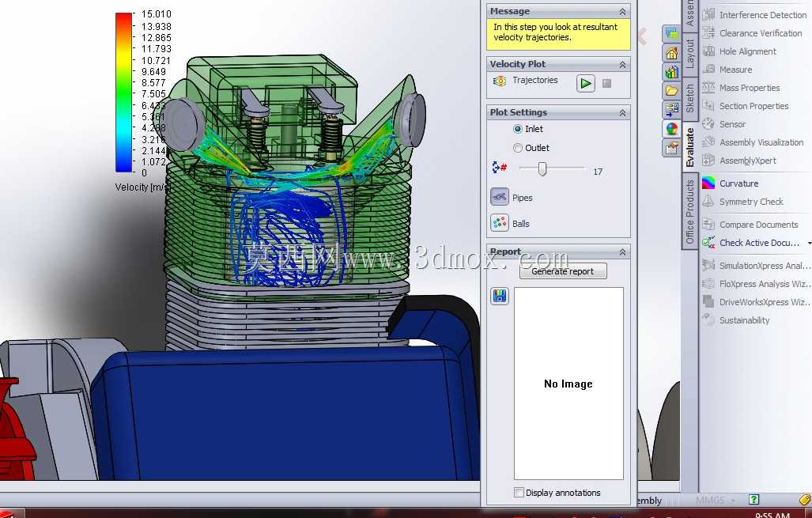The image size is (812, 518).
Task: Collapse the Plot Settings section
Action: (x=622, y=112)
